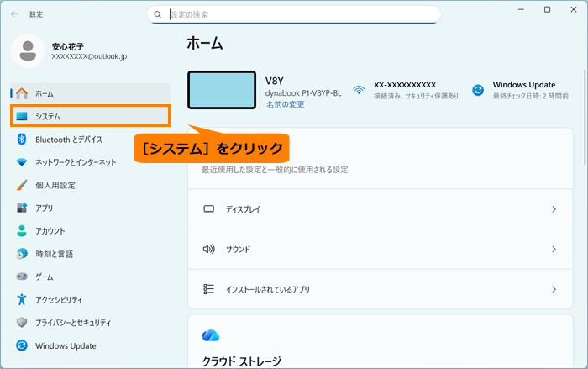Click the XXXXXXXX@outlook.jp email text
Viewport: 588px width, 369px height.
coord(89,56)
